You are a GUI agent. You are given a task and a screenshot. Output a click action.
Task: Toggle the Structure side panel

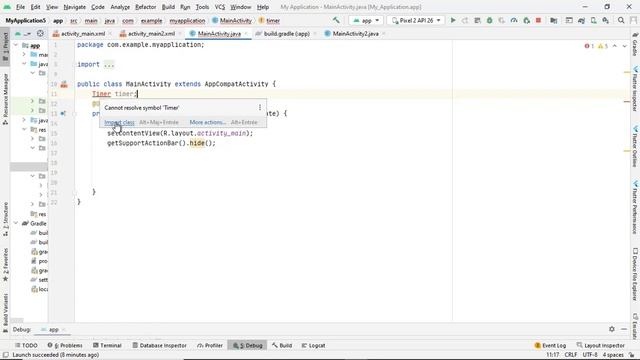(x=5, y=219)
